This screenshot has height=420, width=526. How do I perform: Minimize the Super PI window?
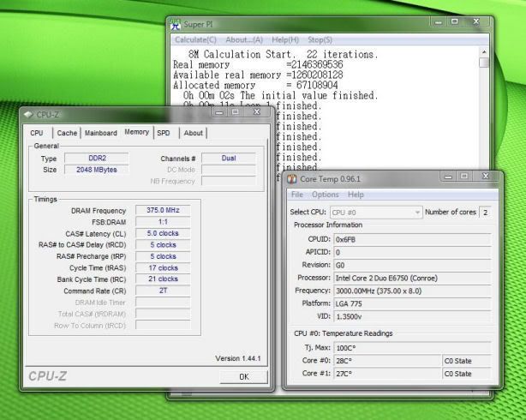(438, 22)
